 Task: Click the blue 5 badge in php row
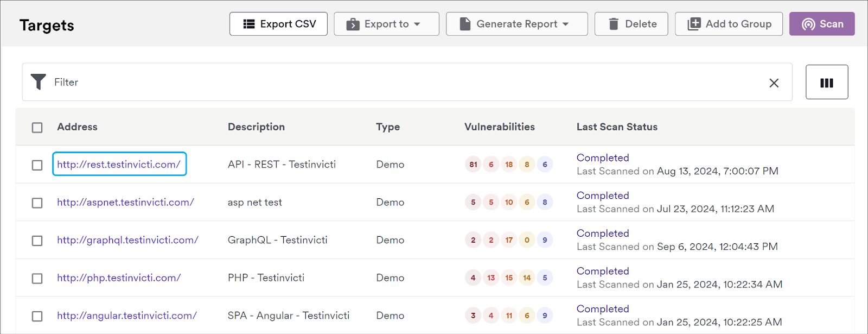[x=545, y=278]
